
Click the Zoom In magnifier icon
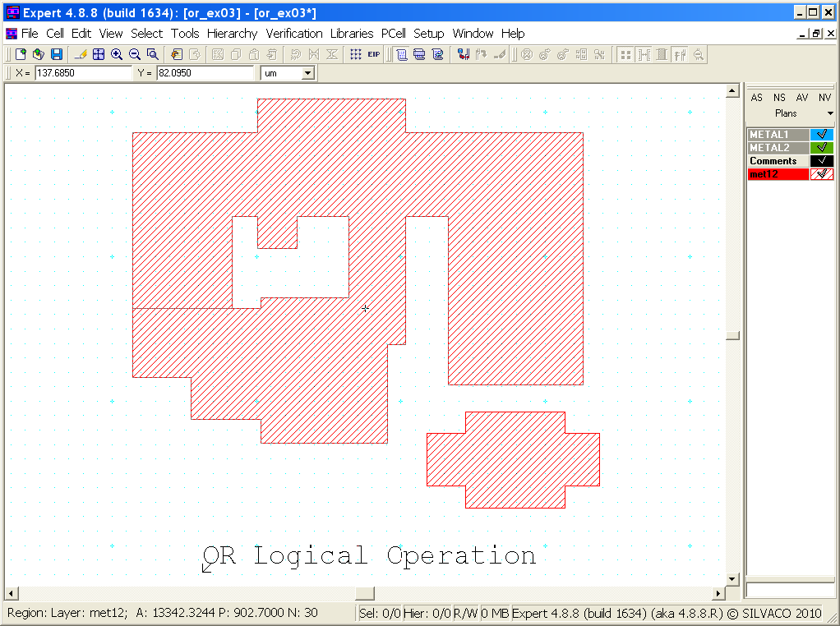[x=117, y=54]
